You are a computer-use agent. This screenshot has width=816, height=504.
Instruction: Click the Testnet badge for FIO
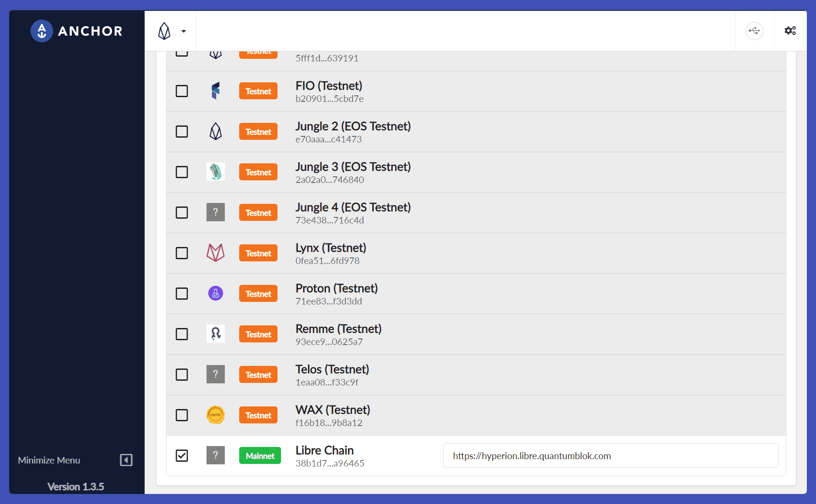pos(258,91)
